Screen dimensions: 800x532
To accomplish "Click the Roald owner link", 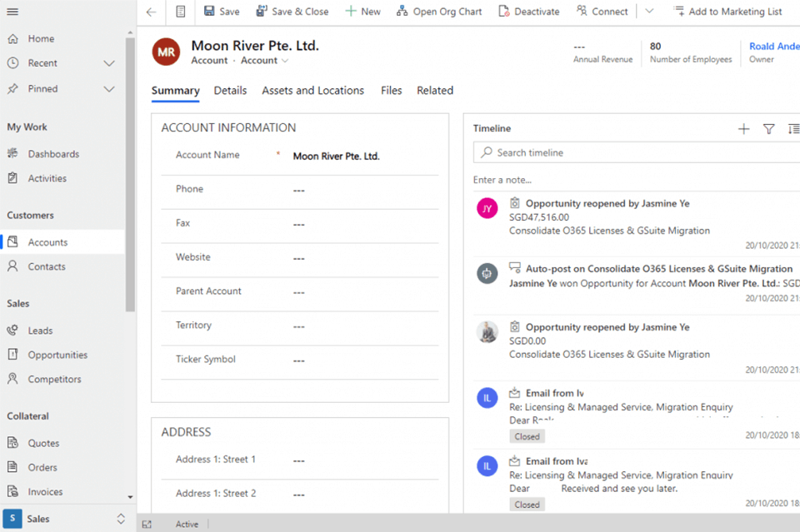I will (773, 47).
